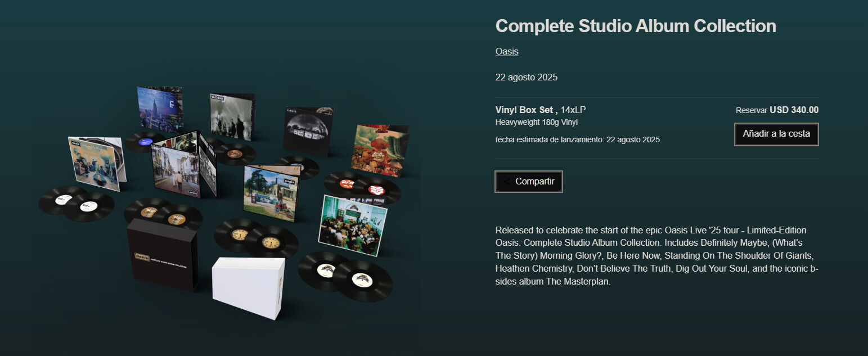The width and height of the screenshot is (868, 356).
Task: Click the Complete Studio Album Collection title
Action: pos(636,26)
